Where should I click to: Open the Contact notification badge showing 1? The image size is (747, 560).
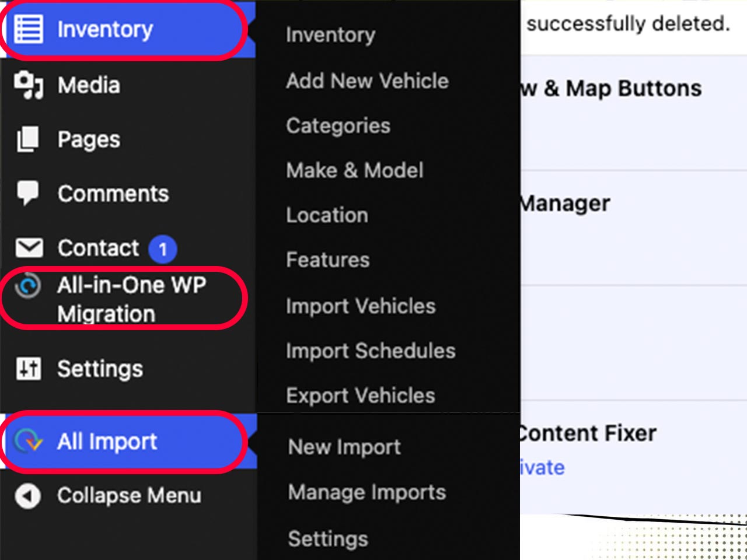(x=163, y=250)
